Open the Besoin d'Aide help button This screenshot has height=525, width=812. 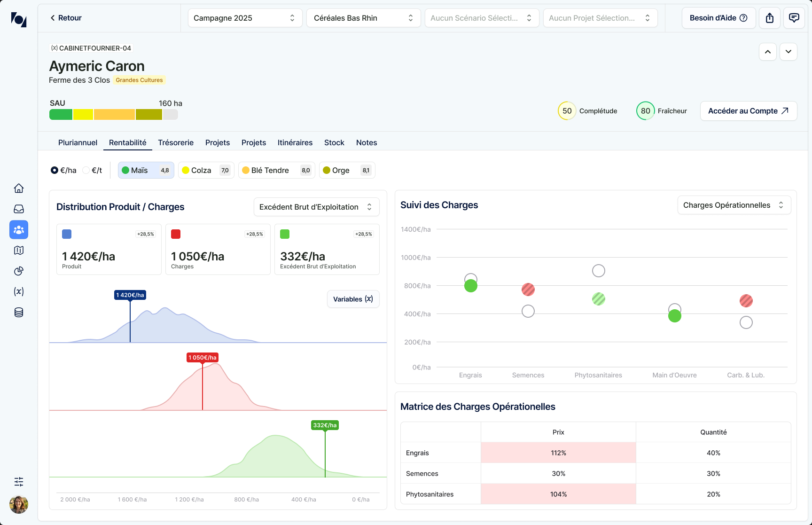pos(718,18)
